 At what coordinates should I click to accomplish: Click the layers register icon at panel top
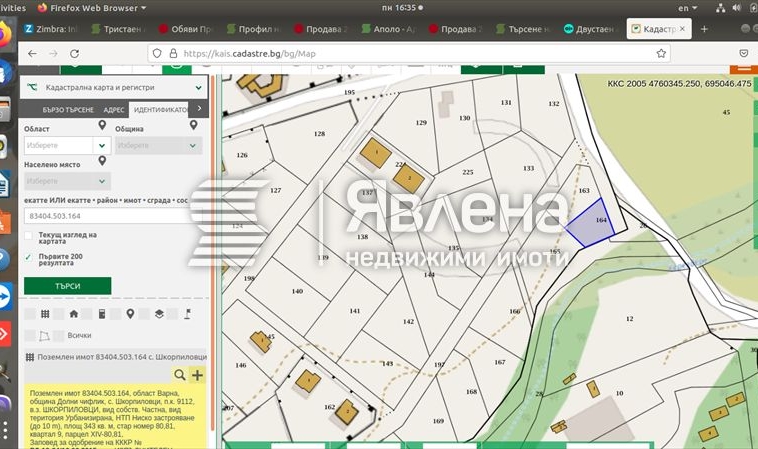pos(32,87)
